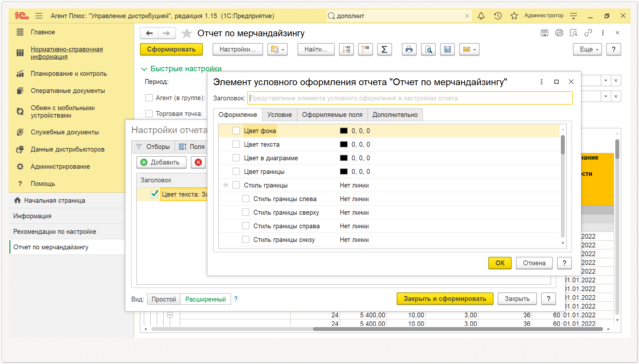639x364 pixels.
Task: Toggle the Агент (в группе) checkbox
Action: 149,98
